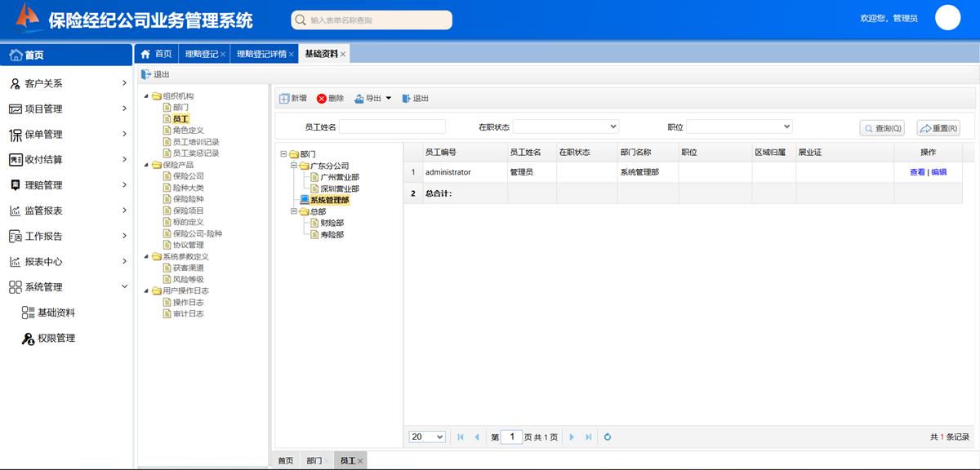The width and height of the screenshot is (980, 470).
Task: Click the 基础资料 submenu icon
Action: [x=28, y=313]
